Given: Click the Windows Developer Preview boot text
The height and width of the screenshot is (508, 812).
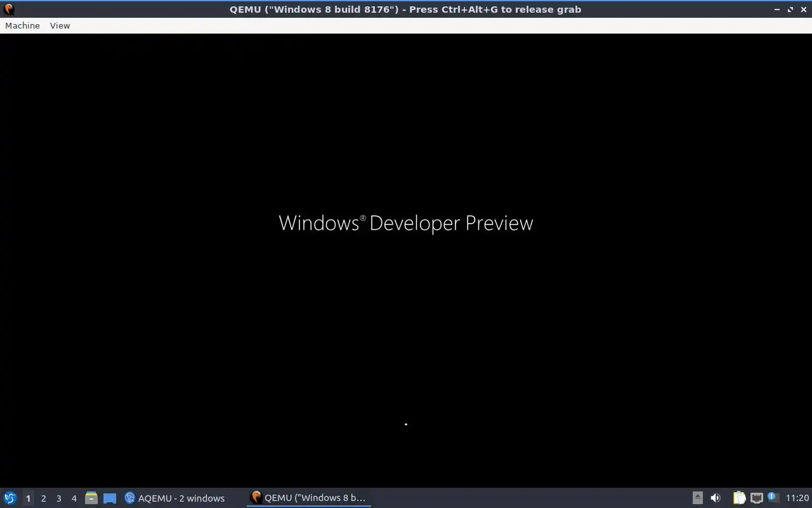Looking at the screenshot, I should click(x=406, y=223).
